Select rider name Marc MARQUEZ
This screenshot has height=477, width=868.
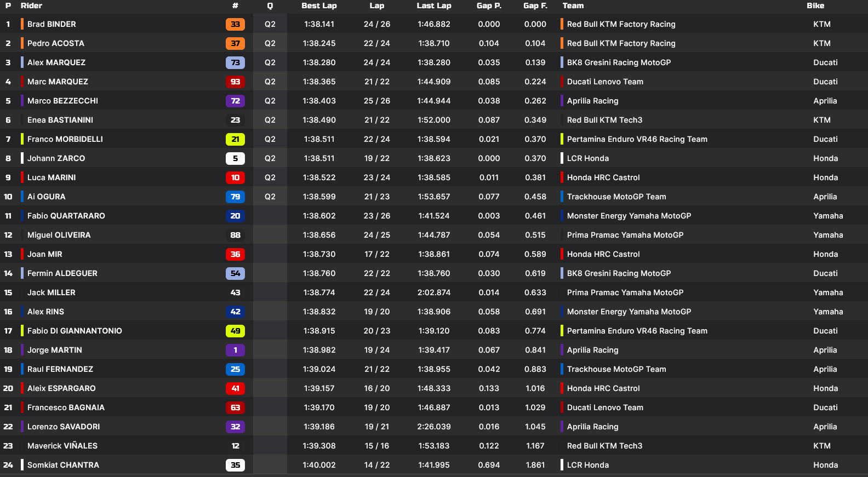(58, 82)
